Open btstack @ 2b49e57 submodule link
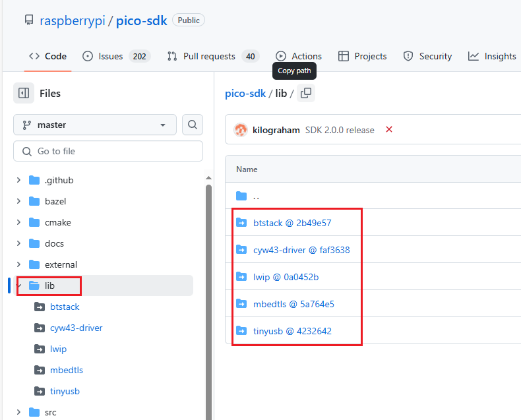 [292, 223]
